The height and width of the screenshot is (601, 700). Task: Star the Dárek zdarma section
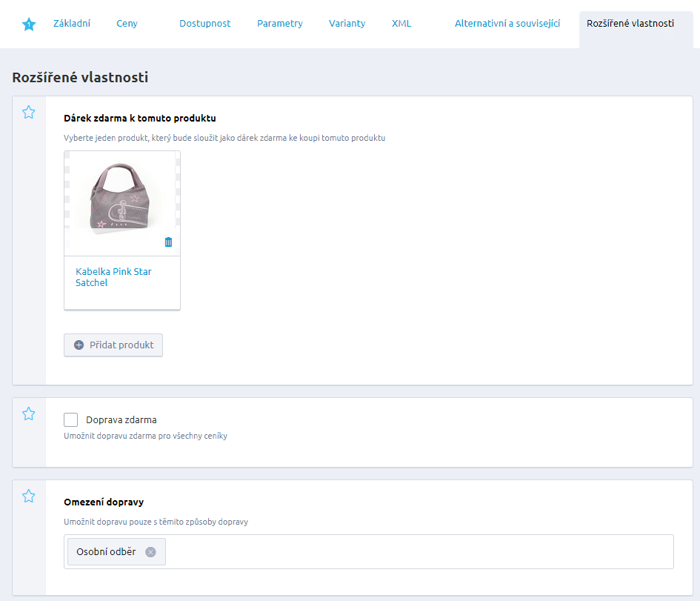(29, 112)
